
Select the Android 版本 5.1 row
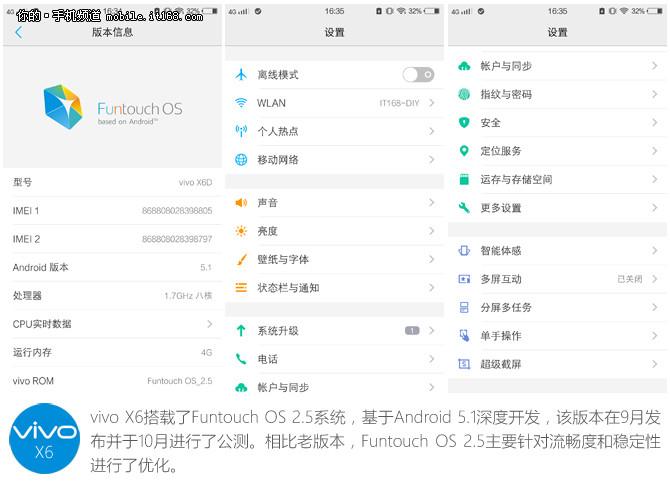point(112,267)
